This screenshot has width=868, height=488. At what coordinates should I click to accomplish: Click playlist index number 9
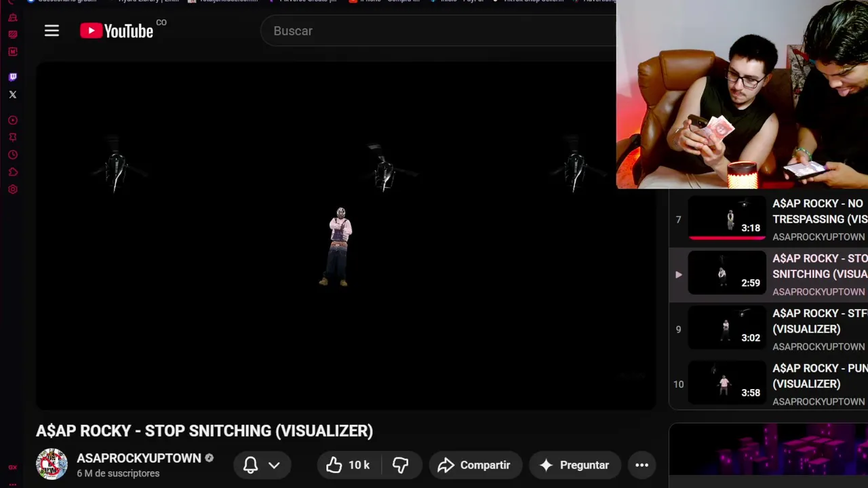coord(678,329)
